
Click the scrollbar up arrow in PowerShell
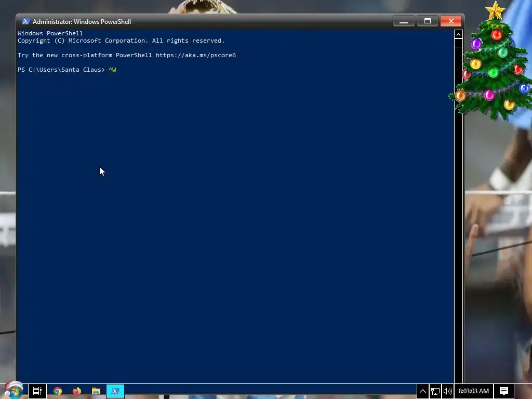click(x=458, y=34)
